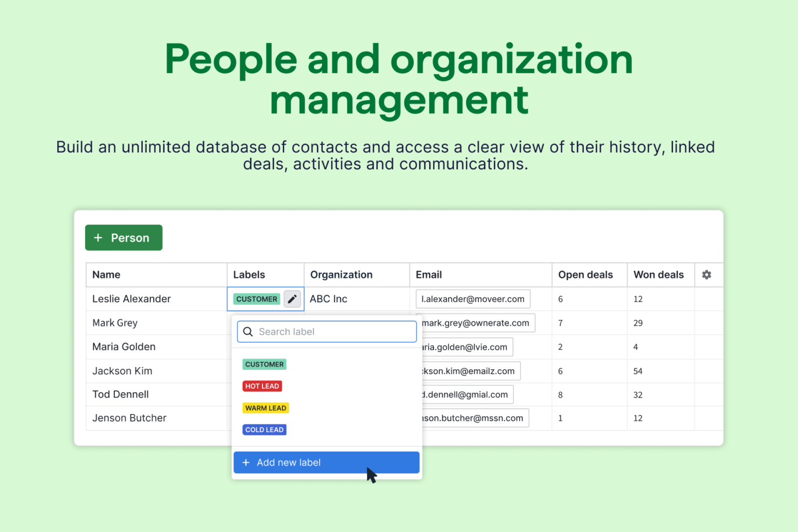Click the CUSTOMER tag on Leslie Alexander

click(257, 299)
